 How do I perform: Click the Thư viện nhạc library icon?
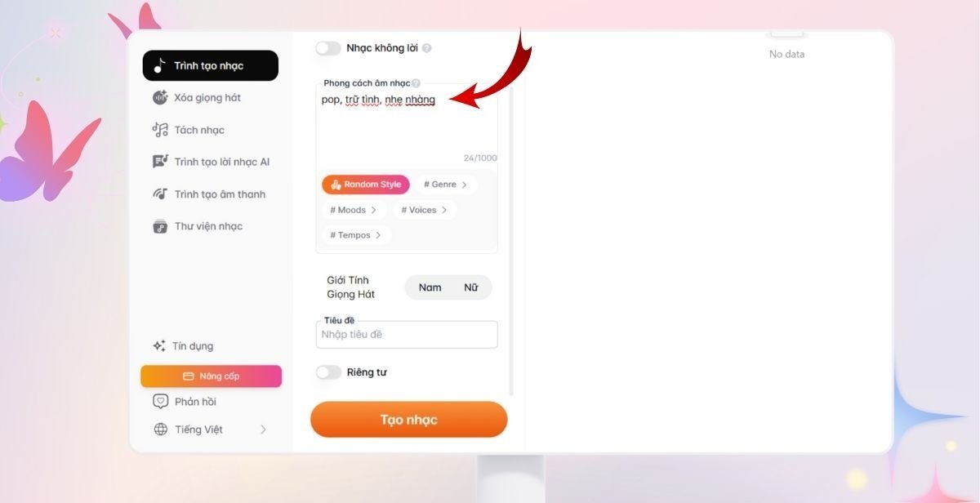(160, 226)
